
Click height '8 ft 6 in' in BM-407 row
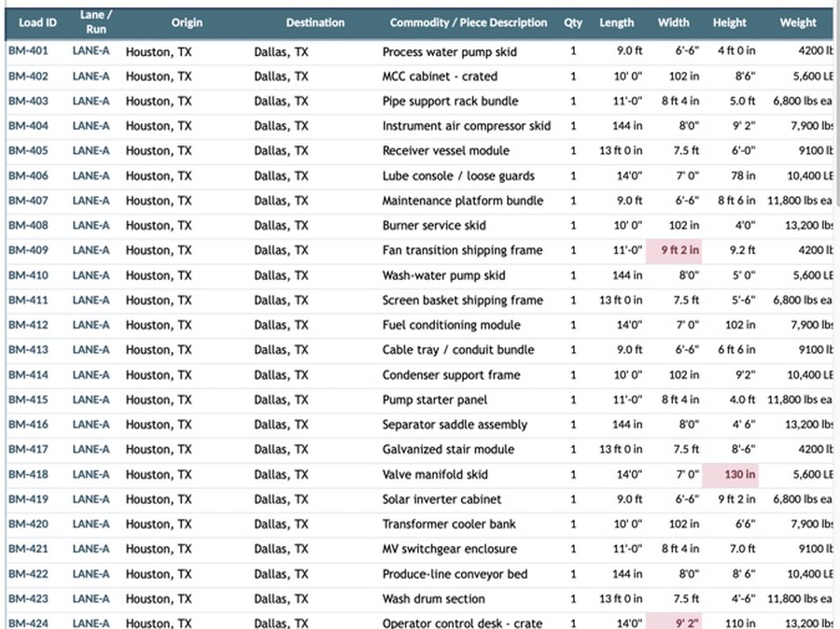736,201
